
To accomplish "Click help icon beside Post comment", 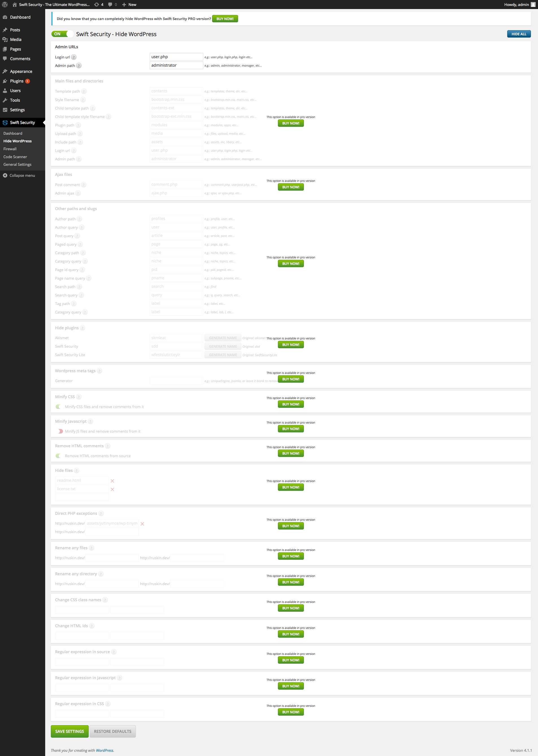I will (84, 185).
